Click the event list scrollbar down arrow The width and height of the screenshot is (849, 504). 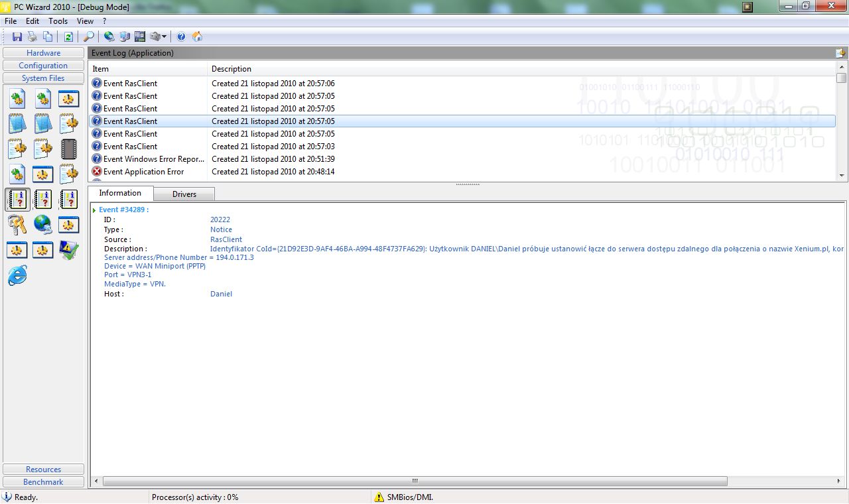coord(842,176)
